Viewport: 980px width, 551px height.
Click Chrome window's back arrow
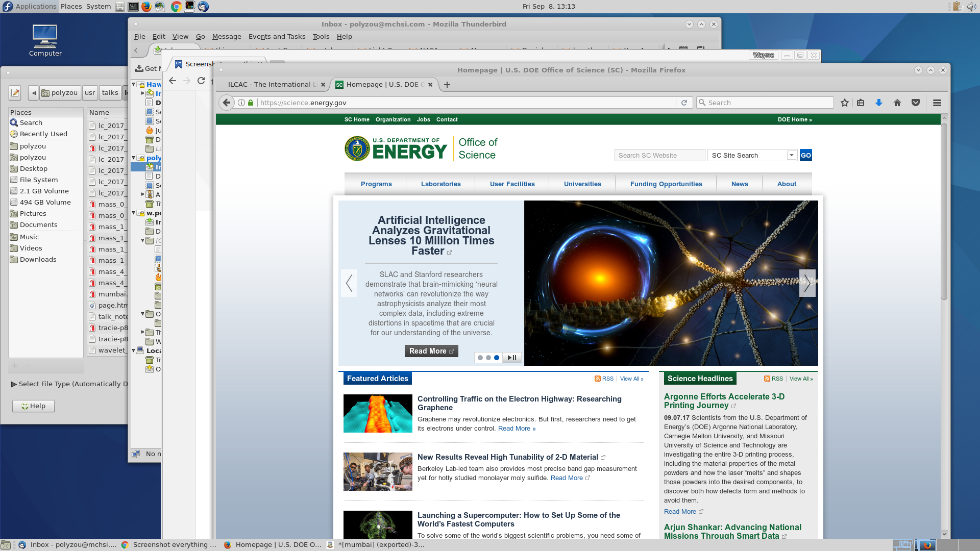[173, 81]
